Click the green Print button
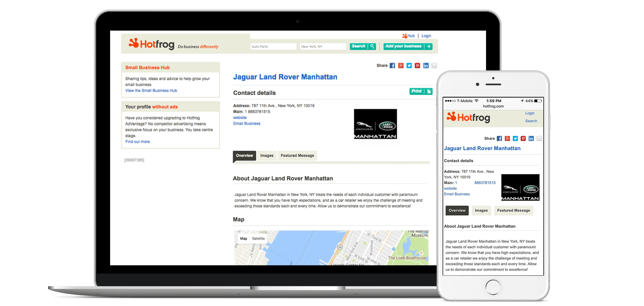This screenshot has width=644, height=306. (x=421, y=91)
